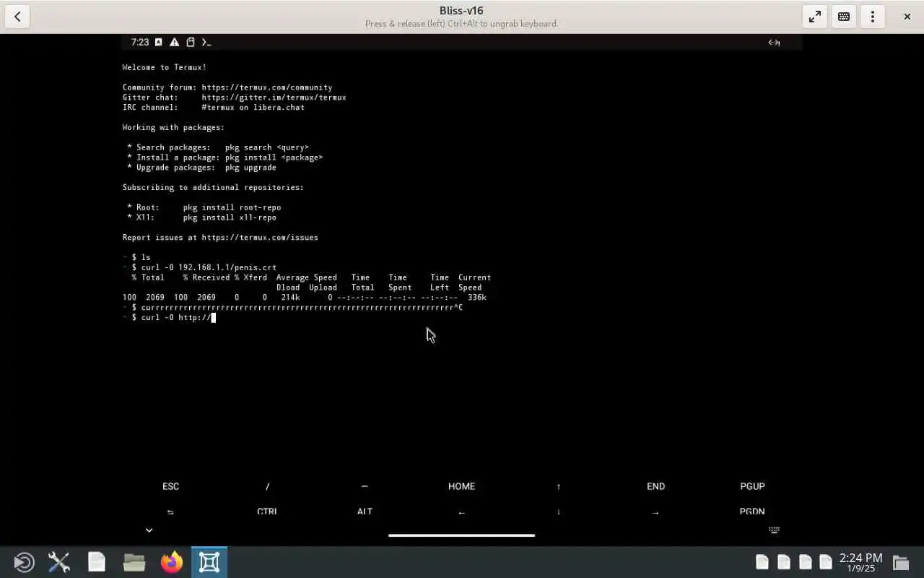Click the "Welcome to Termux!" line
924x578 pixels.
(x=165, y=67)
